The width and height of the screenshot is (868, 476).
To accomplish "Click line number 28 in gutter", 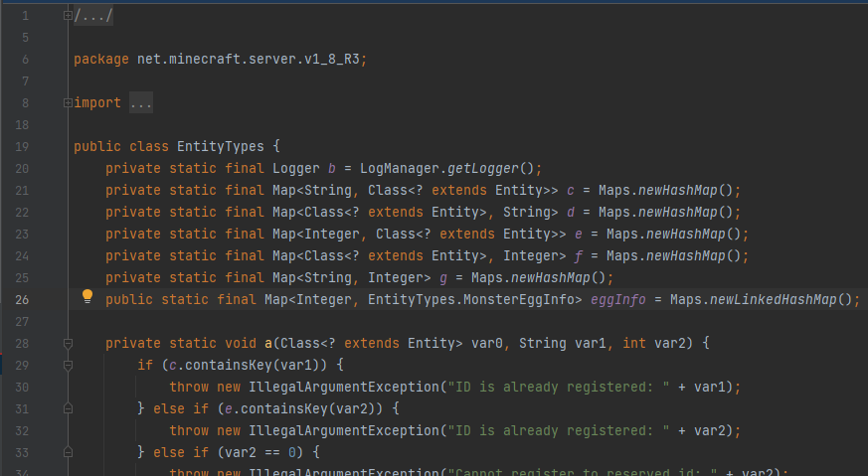I will [x=22, y=344].
